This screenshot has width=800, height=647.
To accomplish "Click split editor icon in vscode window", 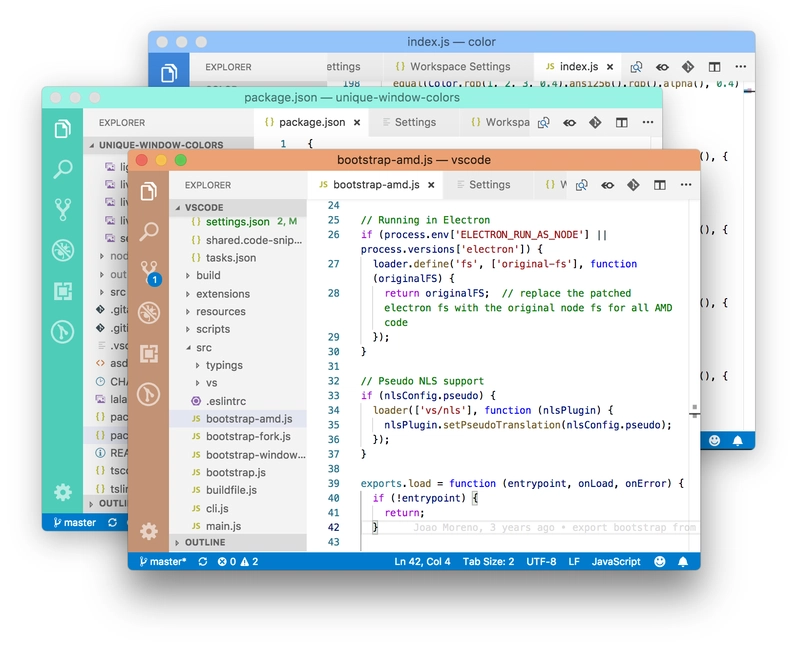I will click(660, 185).
